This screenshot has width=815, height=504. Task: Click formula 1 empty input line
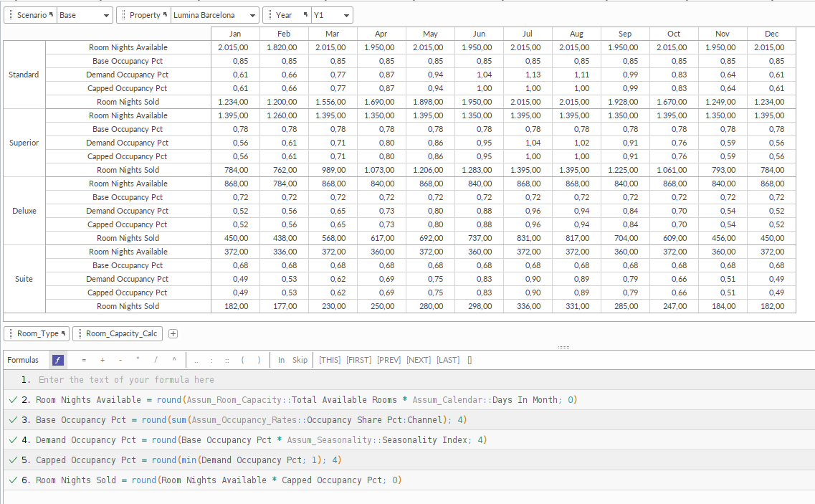[409, 380]
